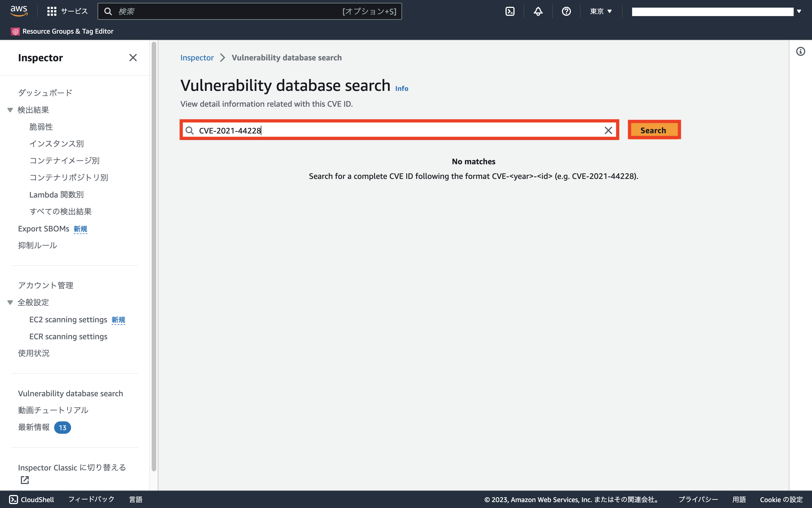Focus the top AWS search box

[x=250, y=11]
